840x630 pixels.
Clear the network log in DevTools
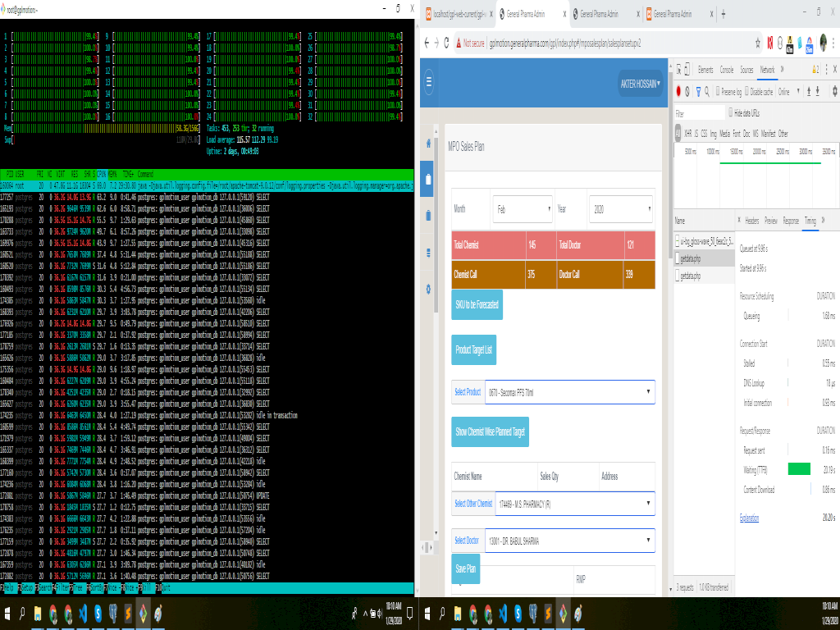[x=688, y=92]
